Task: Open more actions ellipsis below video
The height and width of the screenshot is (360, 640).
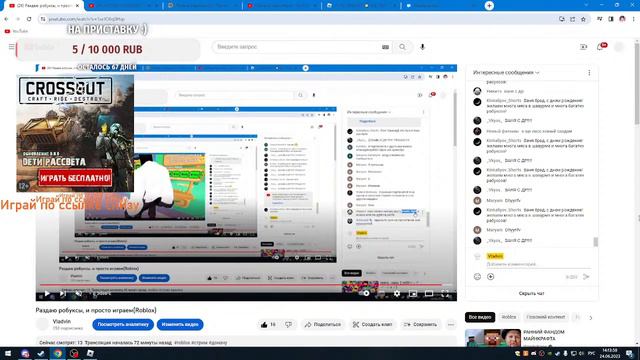Action: click(x=451, y=324)
